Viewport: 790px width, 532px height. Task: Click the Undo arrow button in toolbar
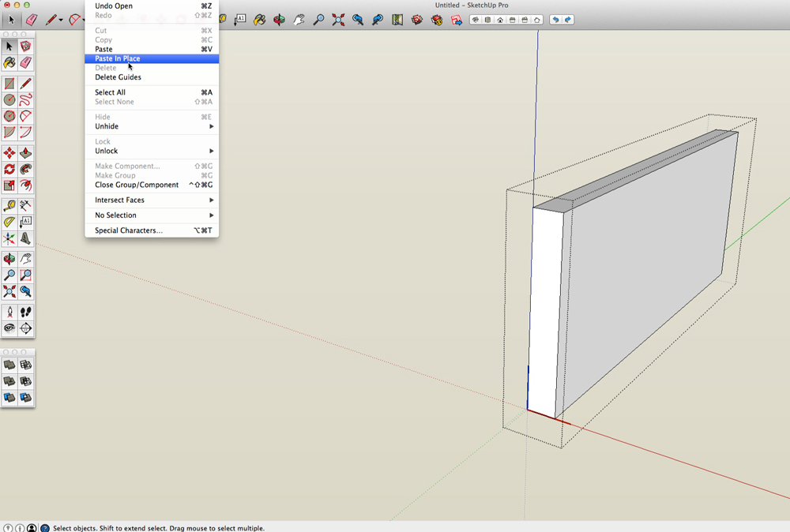coord(555,20)
